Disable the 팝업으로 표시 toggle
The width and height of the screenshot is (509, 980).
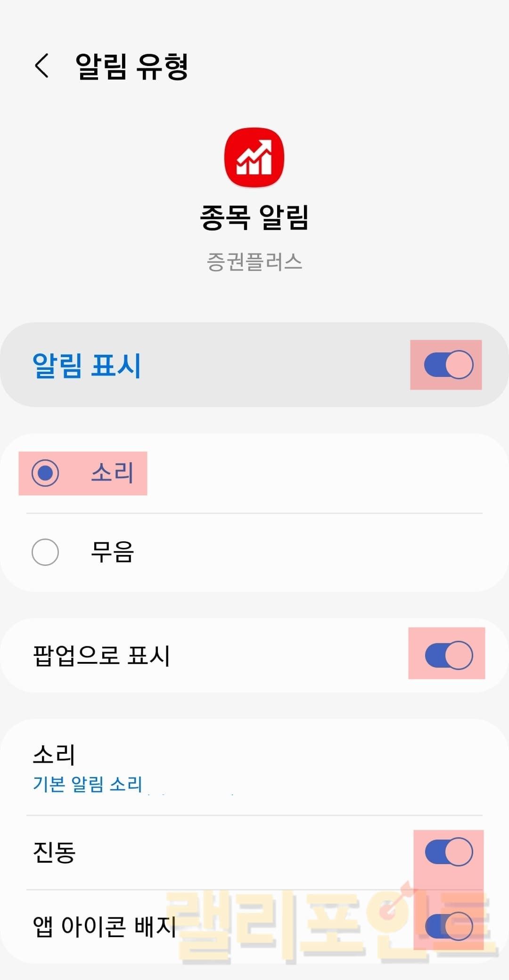pos(448,655)
